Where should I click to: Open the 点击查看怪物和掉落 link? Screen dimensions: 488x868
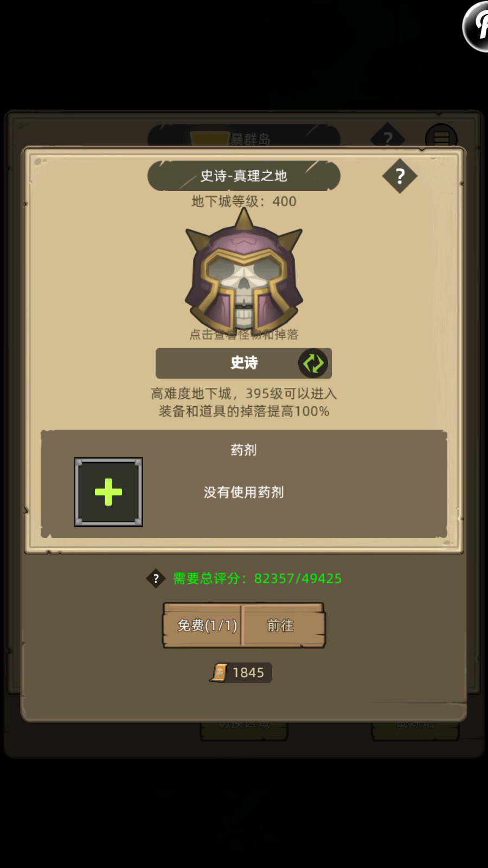pos(244,334)
